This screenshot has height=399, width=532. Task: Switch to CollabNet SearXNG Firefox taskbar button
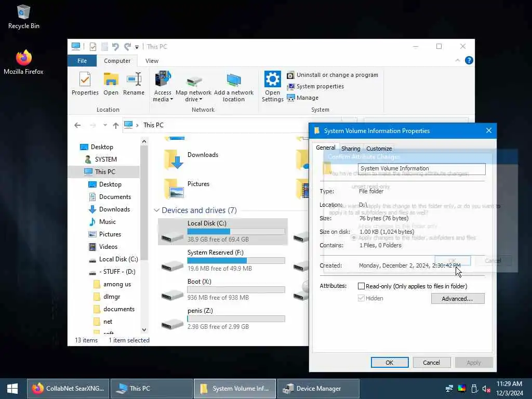tap(68, 389)
